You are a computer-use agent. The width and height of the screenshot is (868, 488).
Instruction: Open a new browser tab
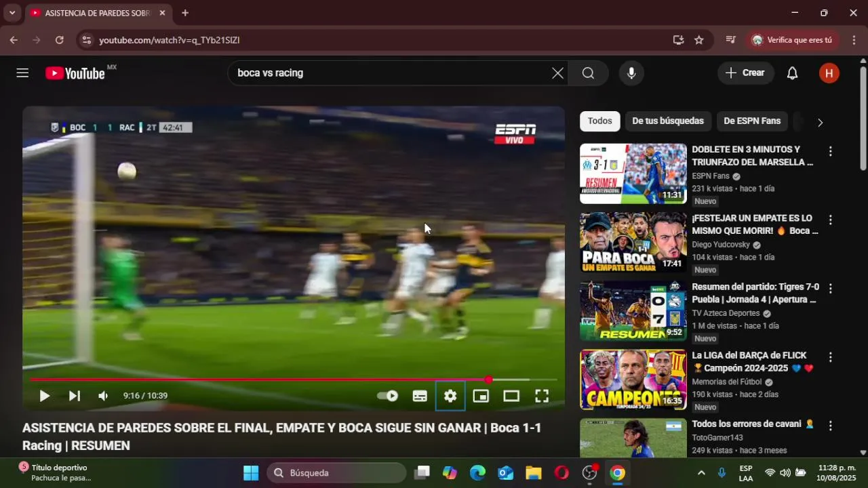tap(185, 13)
